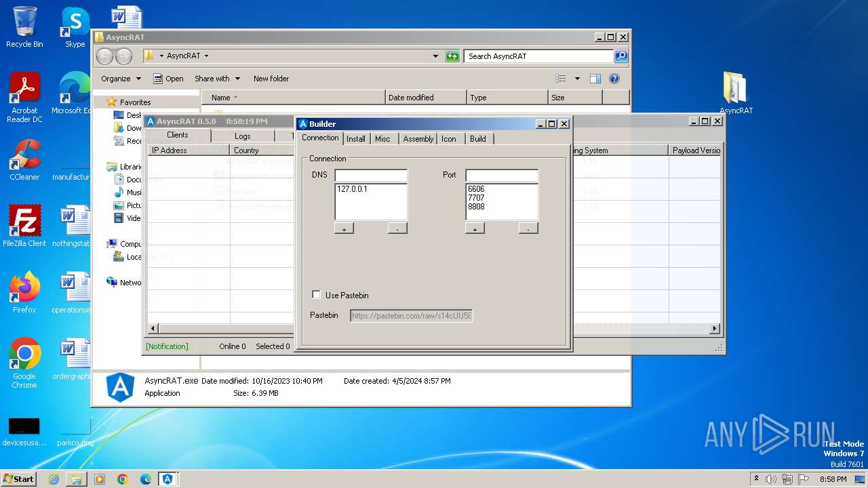Select the Connection tab
The height and width of the screenshot is (488, 868).
pos(320,138)
